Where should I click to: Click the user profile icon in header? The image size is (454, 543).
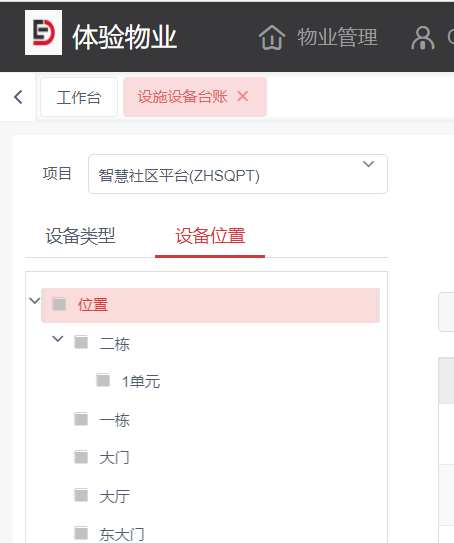[x=422, y=38]
